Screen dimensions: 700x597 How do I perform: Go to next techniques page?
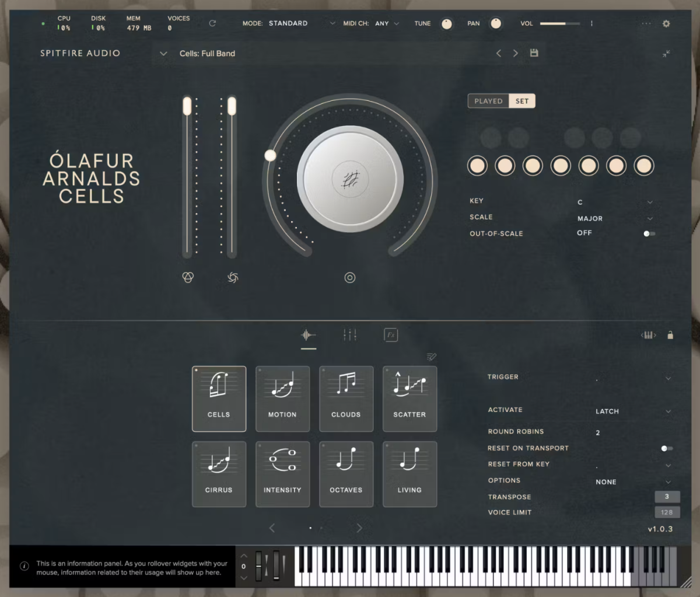(x=359, y=528)
